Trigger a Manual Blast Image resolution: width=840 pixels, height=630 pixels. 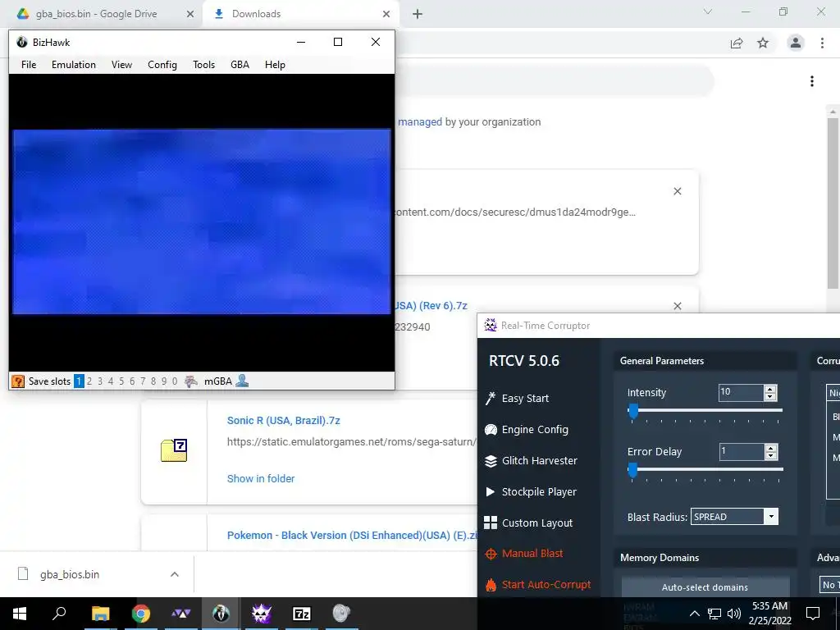click(523, 554)
